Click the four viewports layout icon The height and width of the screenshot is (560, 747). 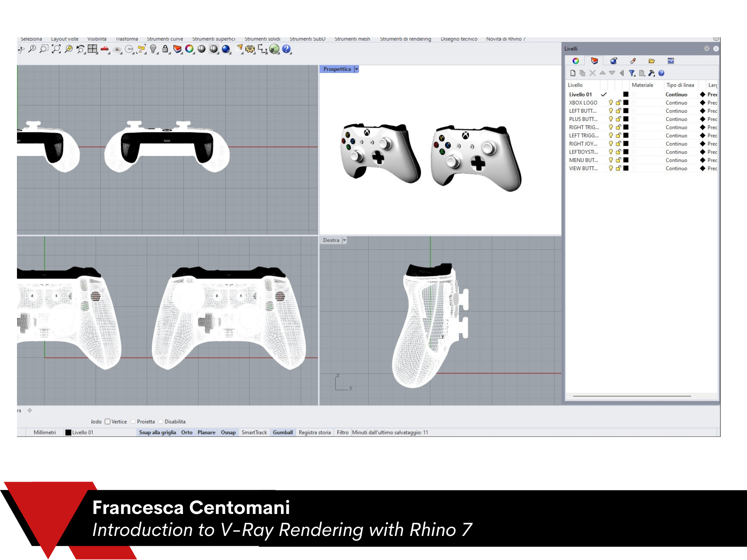tap(92, 49)
